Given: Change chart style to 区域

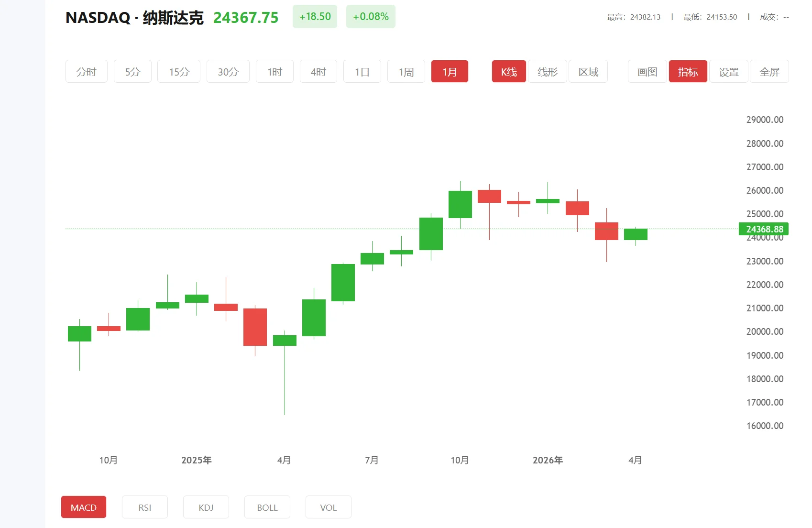Looking at the screenshot, I should (x=588, y=72).
